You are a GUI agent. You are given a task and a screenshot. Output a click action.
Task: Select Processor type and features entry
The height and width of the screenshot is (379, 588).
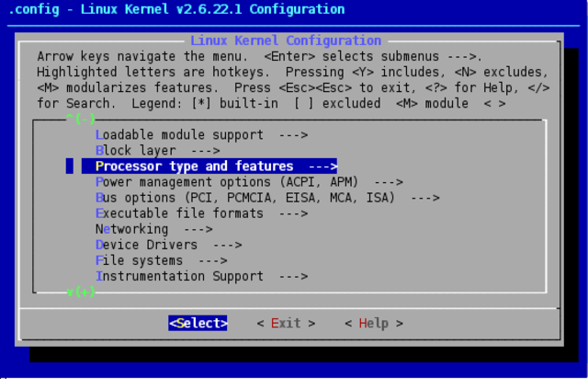209,166
